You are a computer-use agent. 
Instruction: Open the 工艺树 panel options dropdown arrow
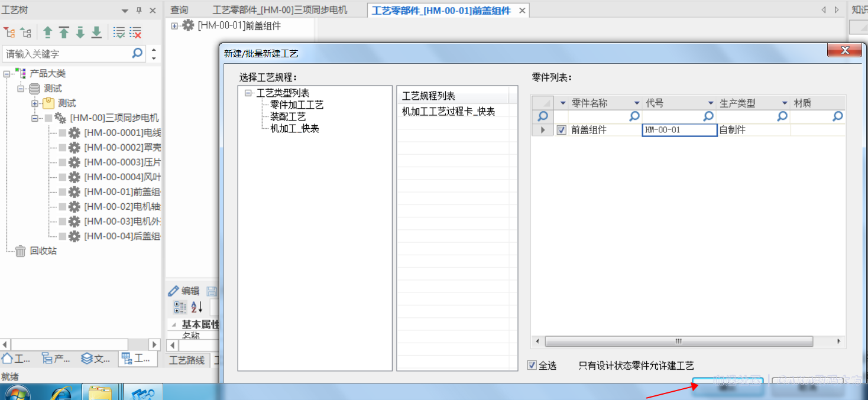pyautogui.click(x=125, y=11)
